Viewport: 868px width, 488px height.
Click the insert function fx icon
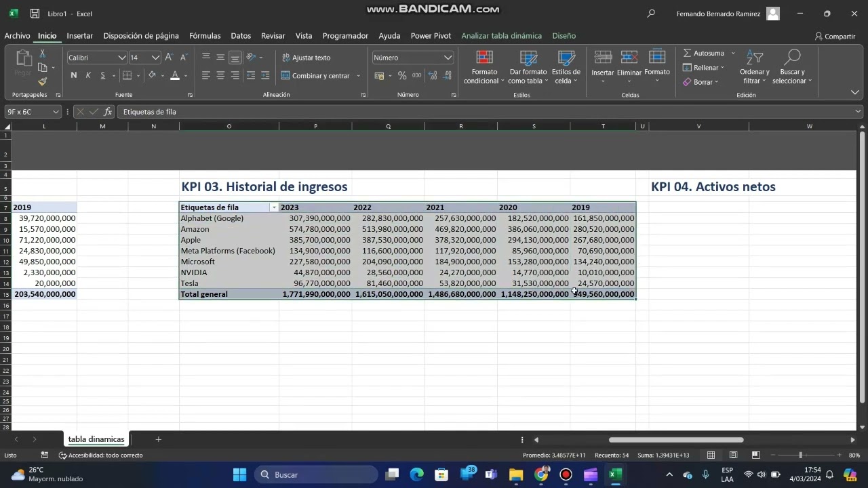click(x=108, y=112)
